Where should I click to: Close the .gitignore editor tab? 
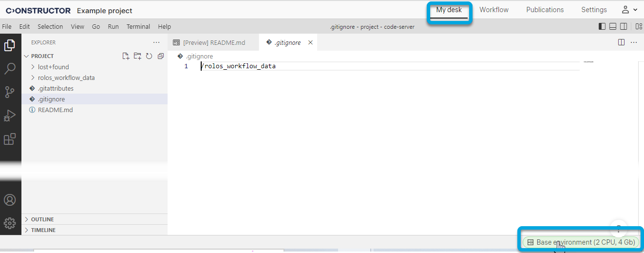310,42
